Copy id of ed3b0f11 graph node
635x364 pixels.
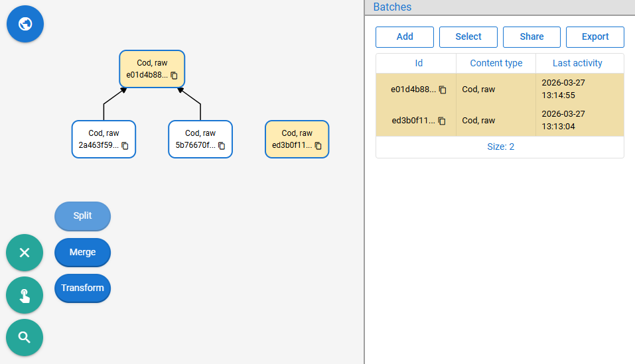pos(318,146)
